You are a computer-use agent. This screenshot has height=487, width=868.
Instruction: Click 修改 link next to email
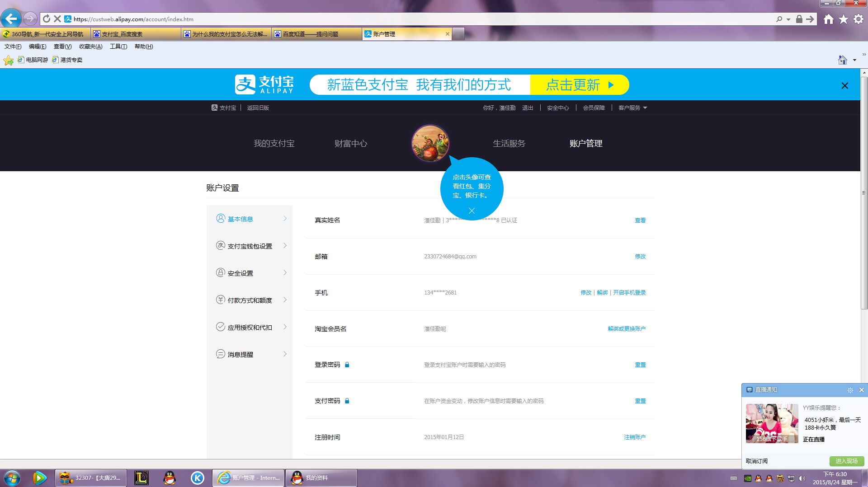click(x=640, y=257)
